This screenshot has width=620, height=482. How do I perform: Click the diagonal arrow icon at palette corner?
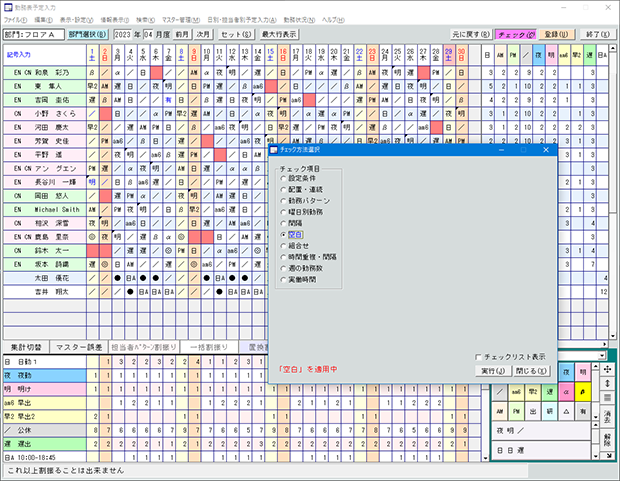point(607,456)
